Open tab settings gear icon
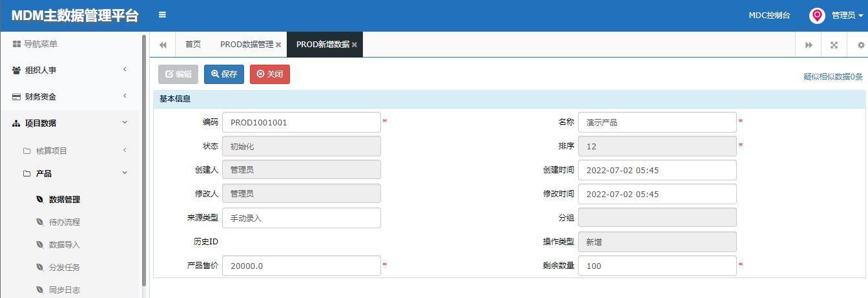868x298 pixels. (860, 45)
